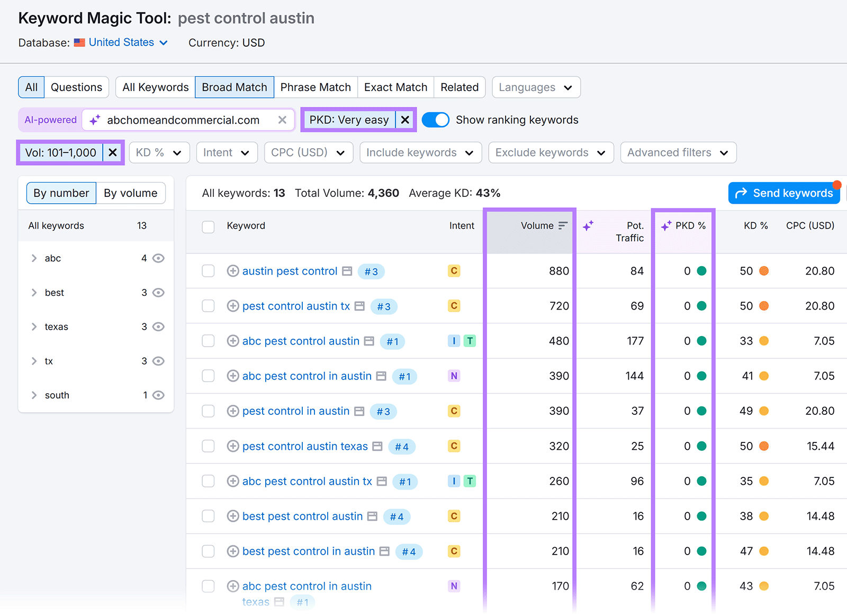The width and height of the screenshot is (847, 616).
Task: Open the "pest control in austin" keyword link
Action: [x=295, y=411]
